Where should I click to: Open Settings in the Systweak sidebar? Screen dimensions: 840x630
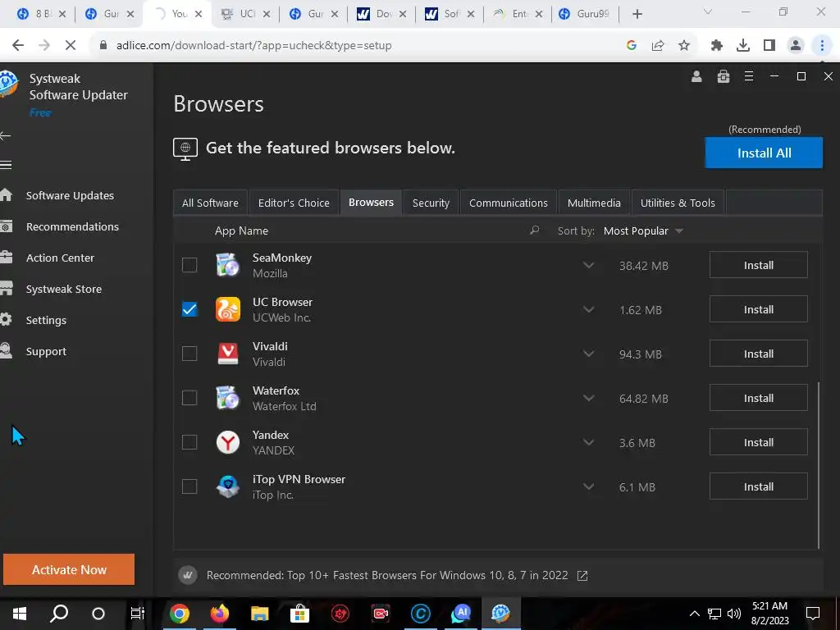(46, 321)
